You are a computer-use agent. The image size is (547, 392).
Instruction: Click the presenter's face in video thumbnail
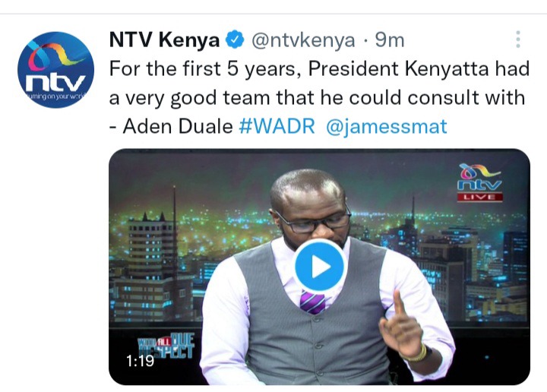click(x=310, y=209)
